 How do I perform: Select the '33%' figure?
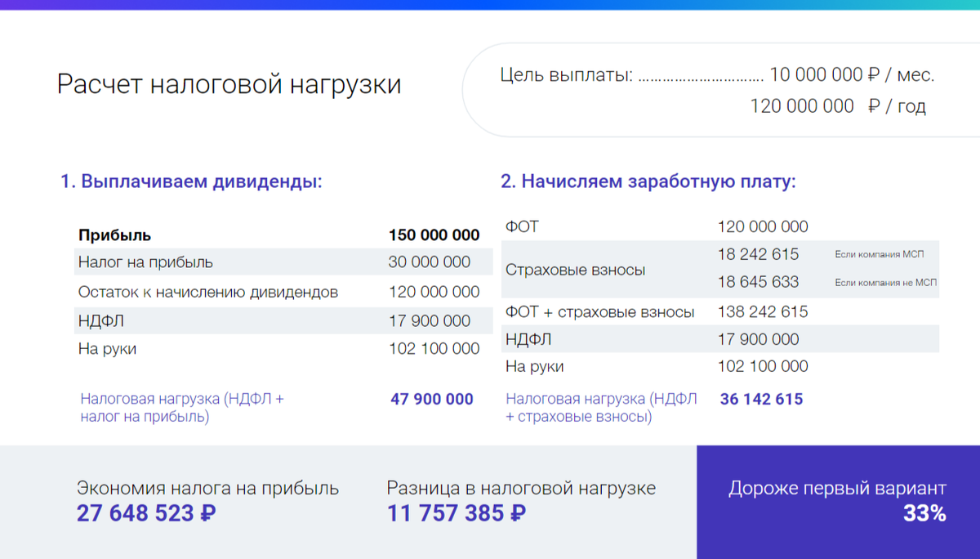pyautogui.click(x=924, y=514)
